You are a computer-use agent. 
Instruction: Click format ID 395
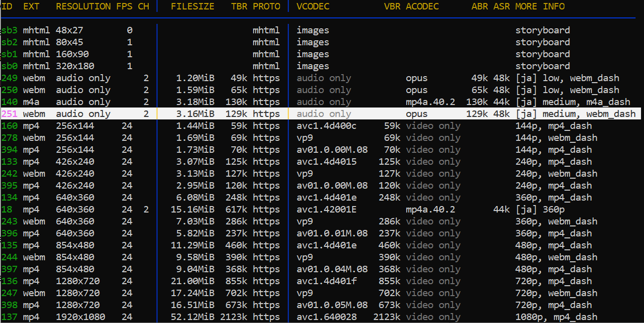9,186
